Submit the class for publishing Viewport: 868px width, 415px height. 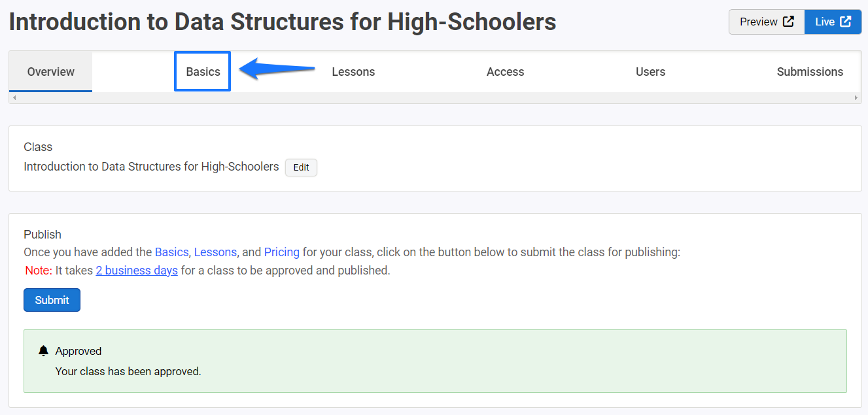pos(52,300)
